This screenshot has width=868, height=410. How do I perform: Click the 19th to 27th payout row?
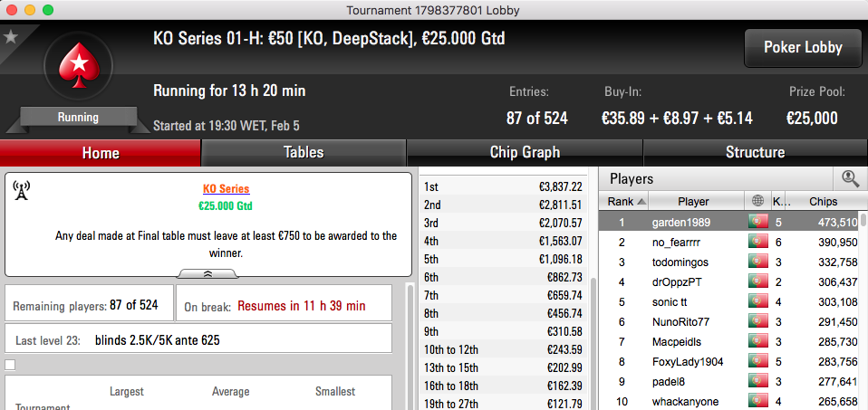pos(503,404)
